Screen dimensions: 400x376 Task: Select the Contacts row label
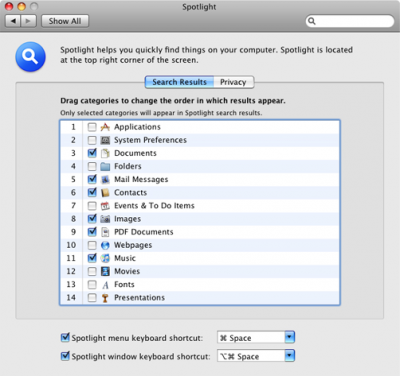click(x=130, y=192)
